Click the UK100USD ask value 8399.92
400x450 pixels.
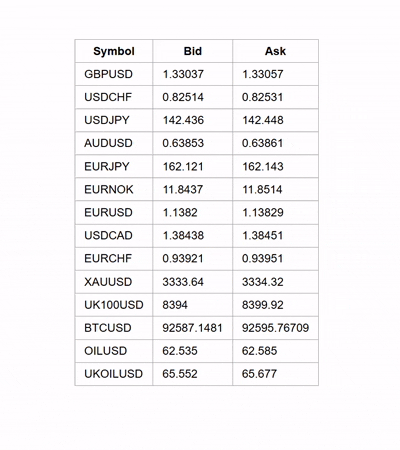pyautogui.click(x=263, y=305)
